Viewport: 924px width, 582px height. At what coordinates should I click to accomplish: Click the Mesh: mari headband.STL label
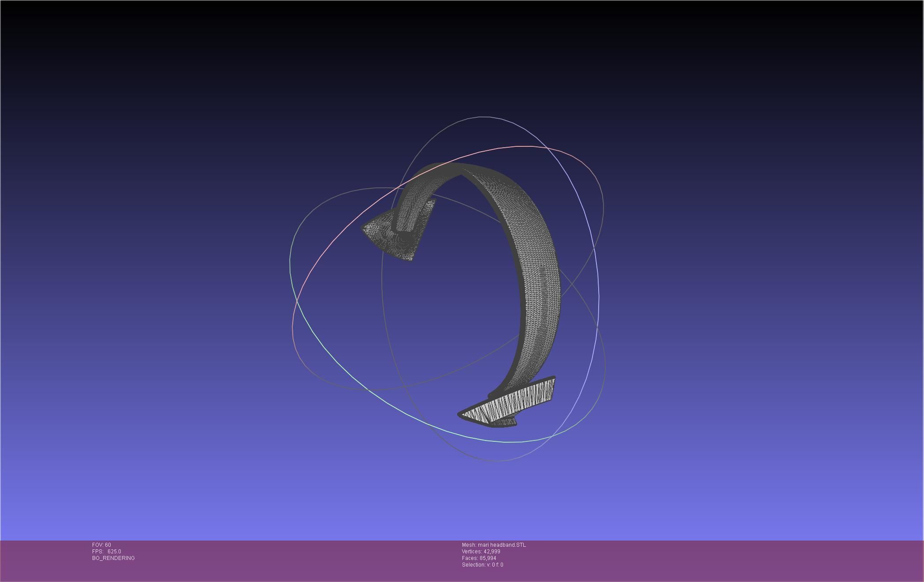click(x=494, y=545)
